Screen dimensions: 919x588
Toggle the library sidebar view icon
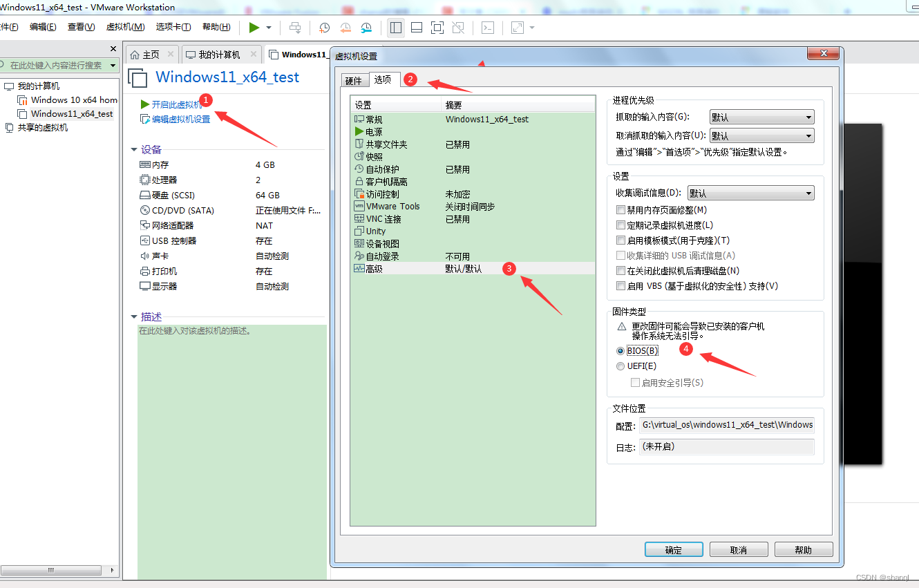click(x=396, y=28)
